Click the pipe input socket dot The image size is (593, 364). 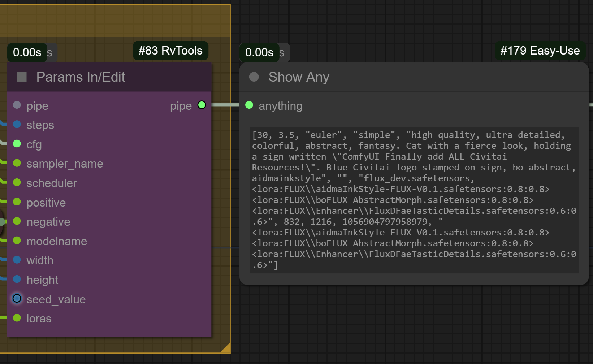click(x=17, y=105)
